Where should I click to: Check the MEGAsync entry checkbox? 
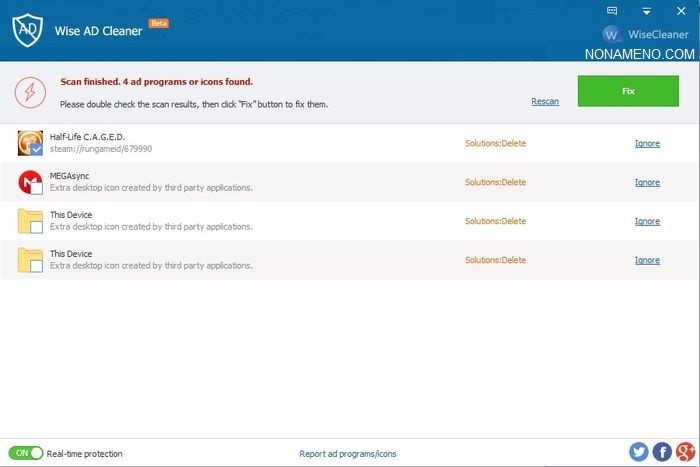[x=36, y=188]
